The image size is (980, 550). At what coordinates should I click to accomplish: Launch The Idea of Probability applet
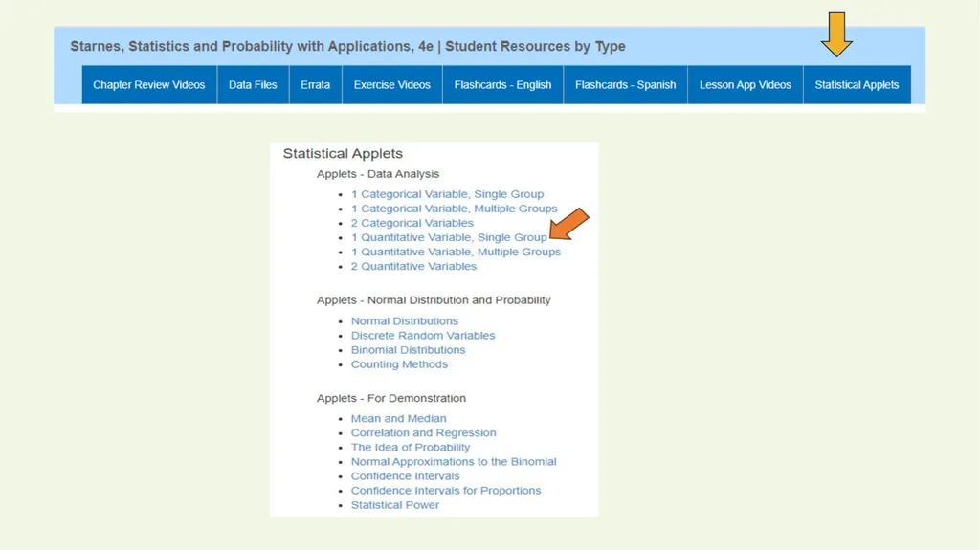pyautogui.click(x=410, y=448)
